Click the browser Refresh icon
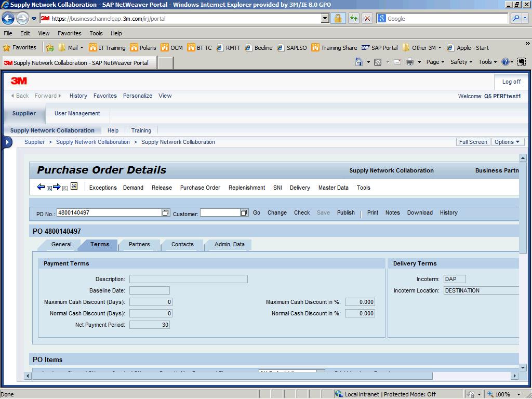 click(x=353, y=18)
